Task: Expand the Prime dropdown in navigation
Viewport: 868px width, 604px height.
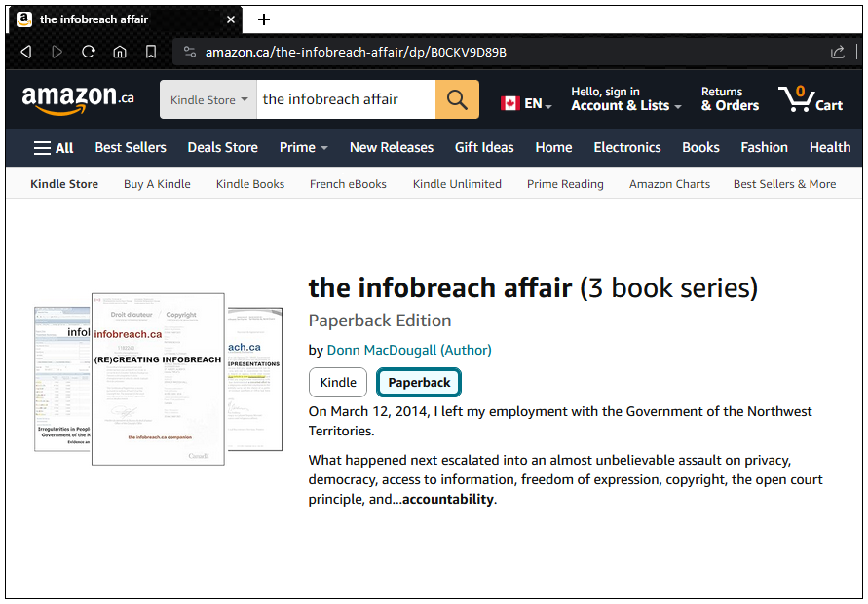Action: (303, 148)
